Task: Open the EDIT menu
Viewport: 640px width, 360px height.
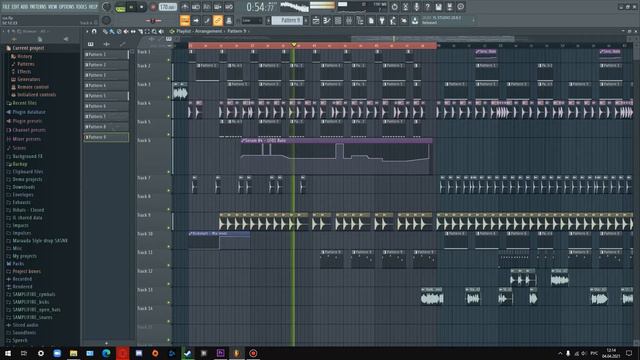Action: click(16, 7)
